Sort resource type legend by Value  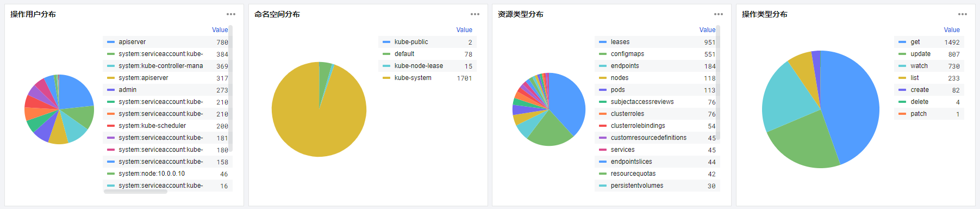(707, 30)
